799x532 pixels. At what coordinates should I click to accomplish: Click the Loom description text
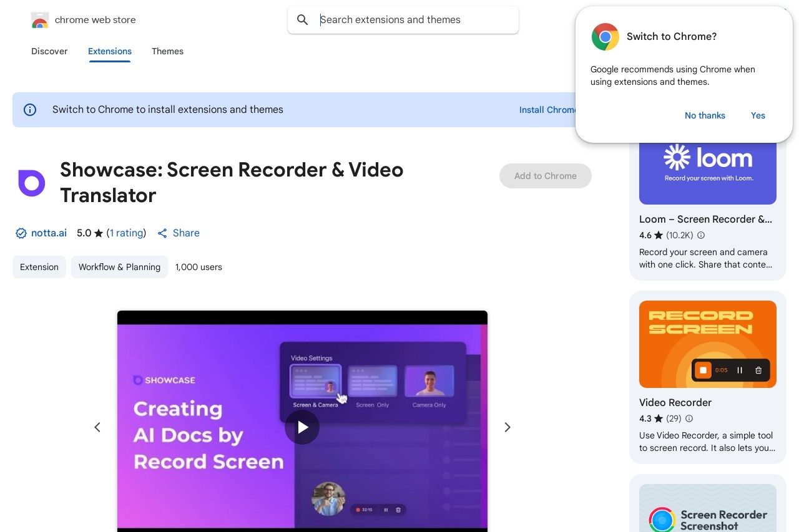pyautogui.click(x=706, y=258)
